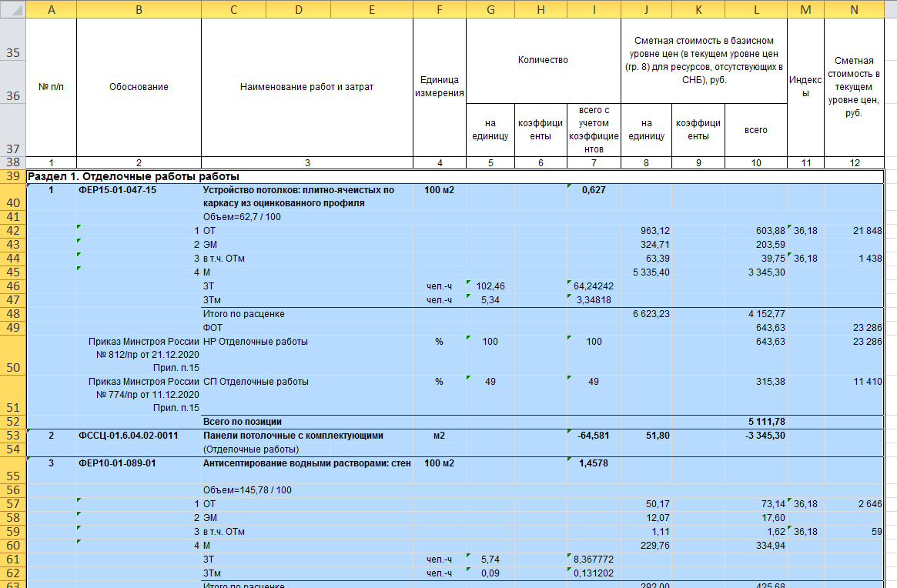
Task: Click header '№ п/п'
Action: tap(52, 87)
